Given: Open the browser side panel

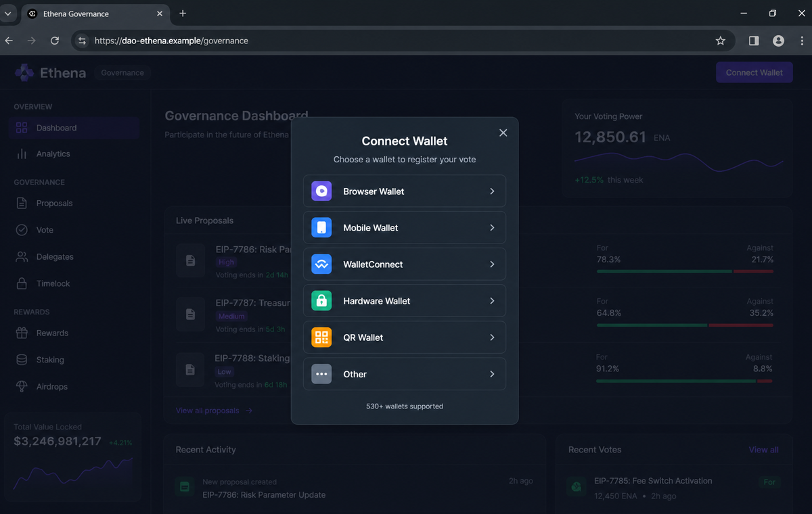Looking at the screenshot, I should click(754, 41).
